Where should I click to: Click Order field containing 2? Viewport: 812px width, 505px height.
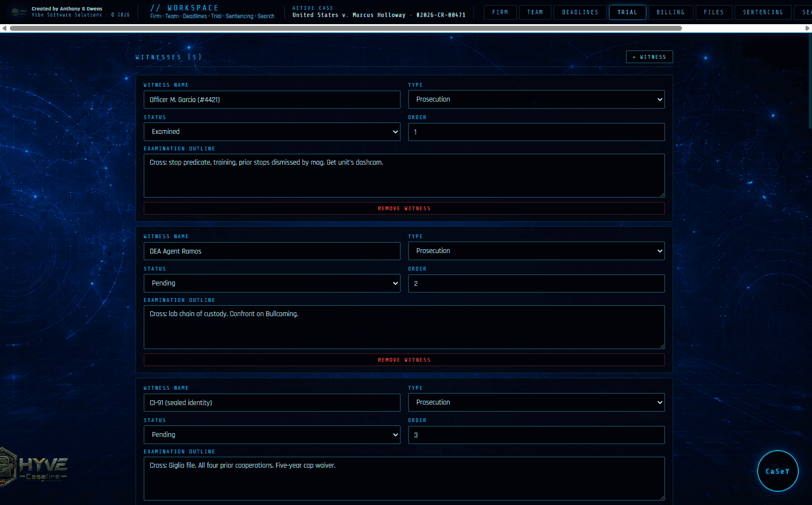tap(537, 283)
